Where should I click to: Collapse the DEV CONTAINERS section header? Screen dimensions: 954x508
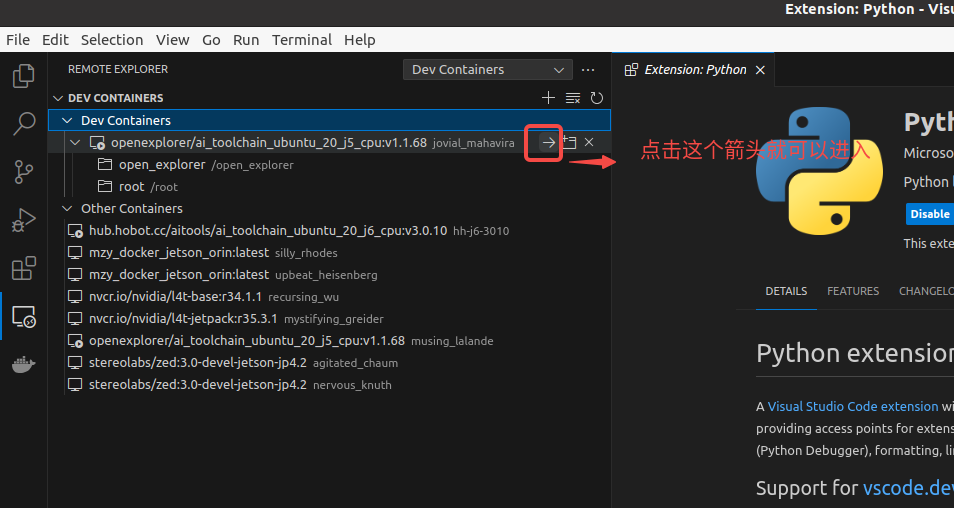point(115,98)
